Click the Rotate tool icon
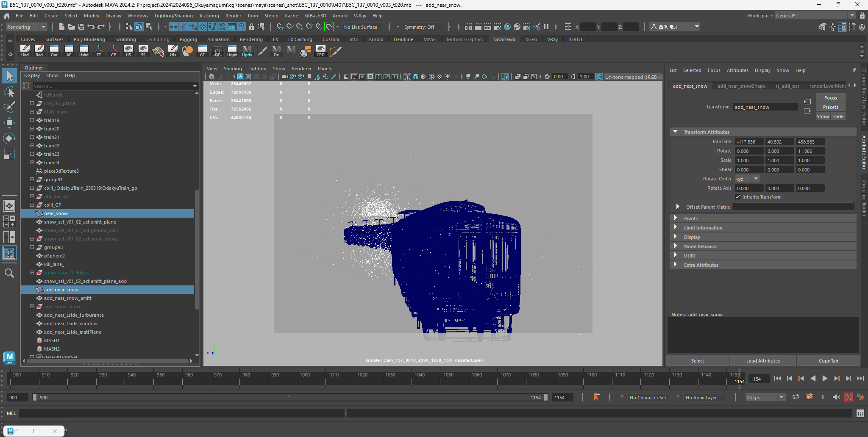The height and width of the screenshot is (437, 868). [9, 138]
